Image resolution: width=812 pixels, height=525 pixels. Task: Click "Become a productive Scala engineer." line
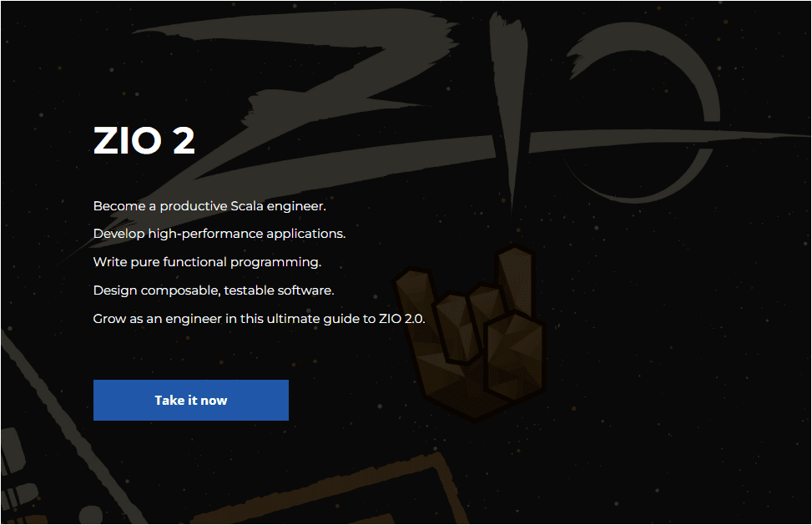click(209, 206)
